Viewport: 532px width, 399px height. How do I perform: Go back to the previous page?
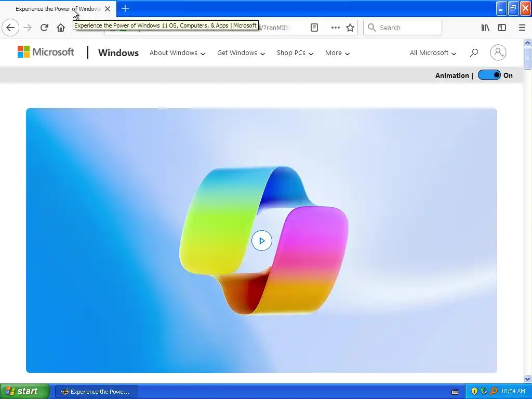pos(10,28)
